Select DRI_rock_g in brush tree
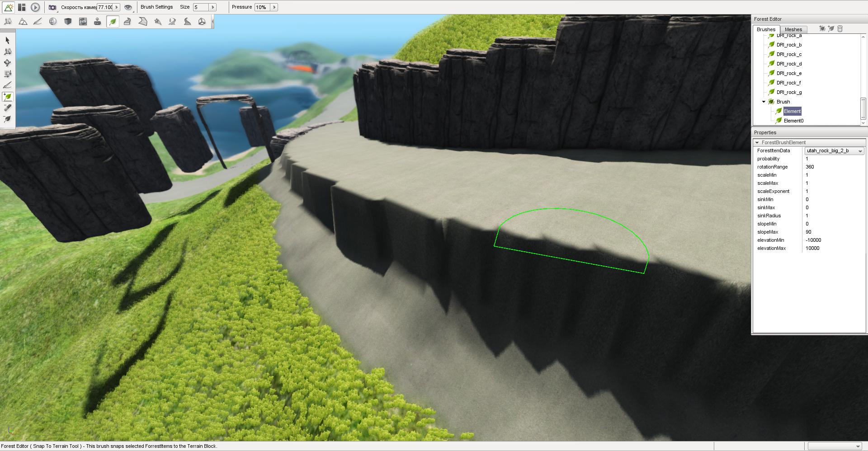 [x=789, y=92]
